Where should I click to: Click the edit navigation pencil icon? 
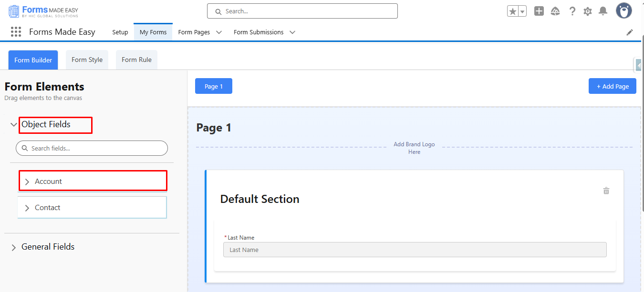tap(630, 32)
